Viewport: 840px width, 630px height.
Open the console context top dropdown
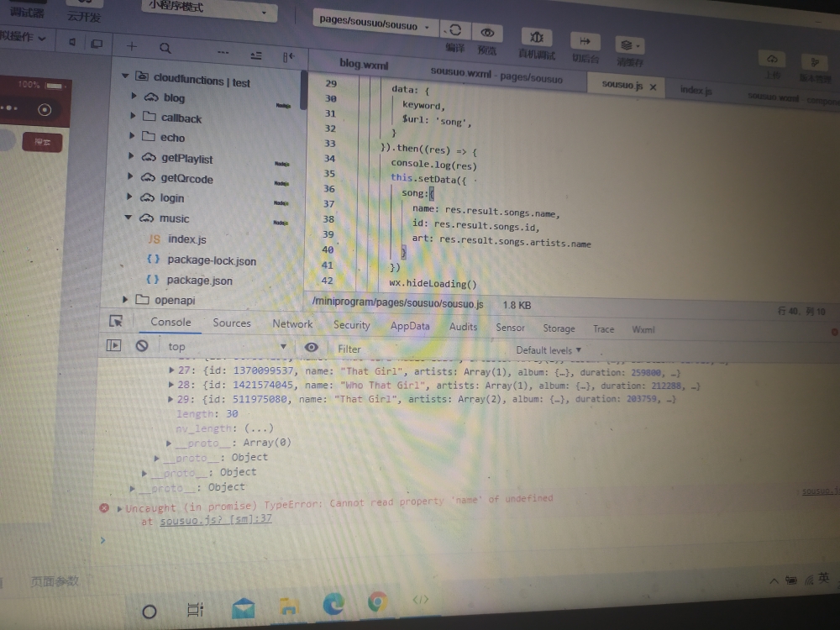(x=228, y=347)
